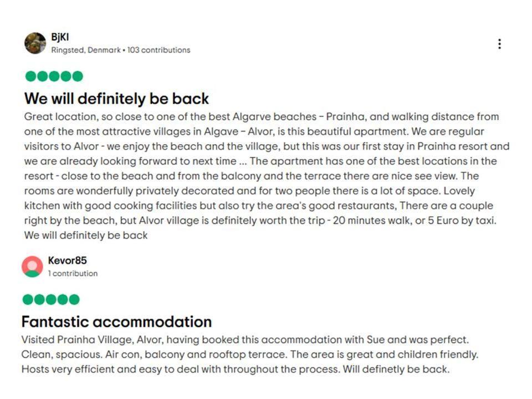Click '103 contributions' under BjKI
The height and width of the screenshot is (399, 532).
coord(159,50)
